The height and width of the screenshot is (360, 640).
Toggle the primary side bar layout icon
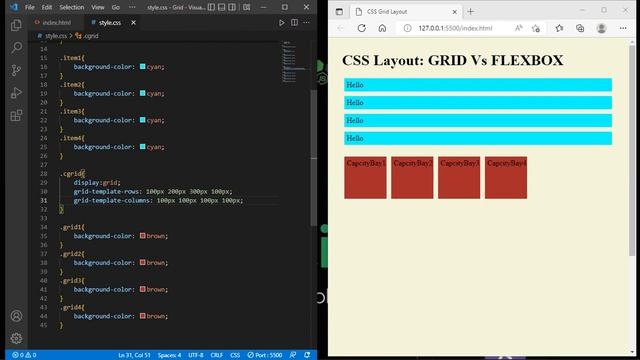pos(211,7)
